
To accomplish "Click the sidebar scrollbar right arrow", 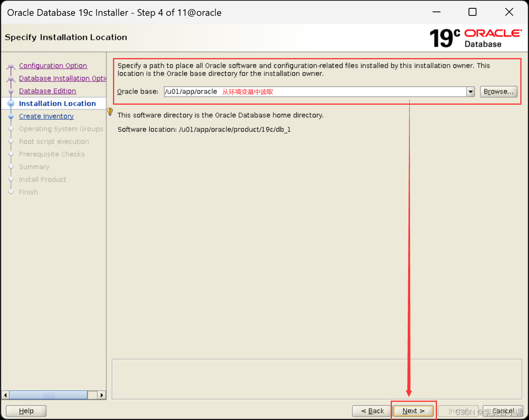I will pos(102,395).
